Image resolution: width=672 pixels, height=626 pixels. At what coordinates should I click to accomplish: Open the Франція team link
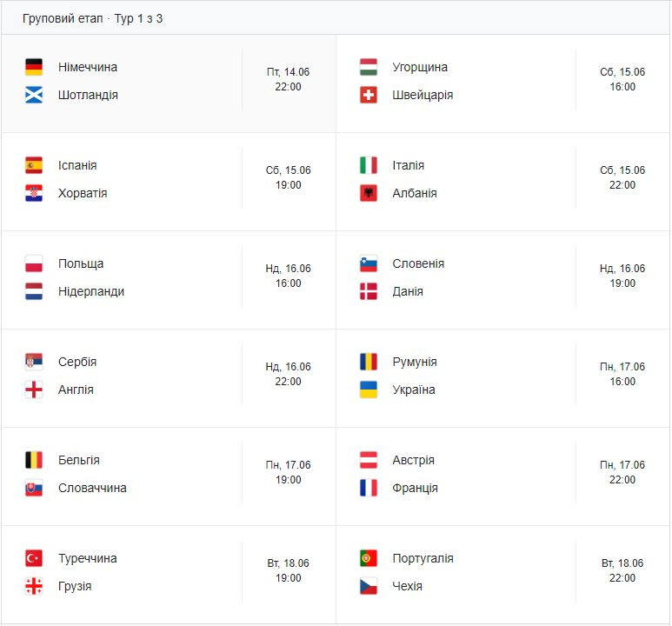click(416, 488)
